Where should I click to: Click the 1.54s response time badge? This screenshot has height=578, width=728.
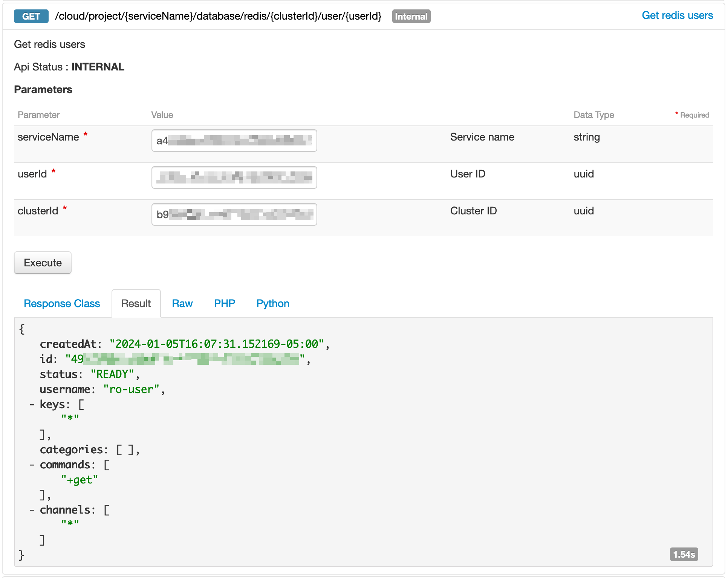684,554
